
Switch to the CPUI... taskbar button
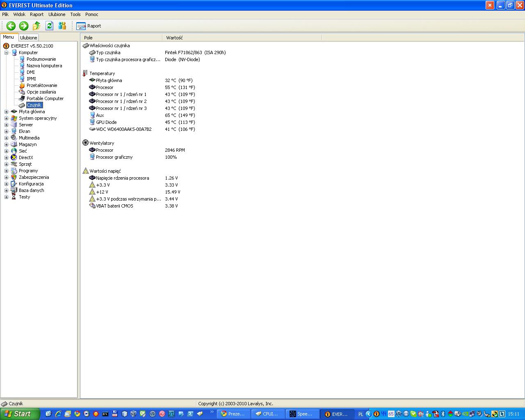point(268,414)
